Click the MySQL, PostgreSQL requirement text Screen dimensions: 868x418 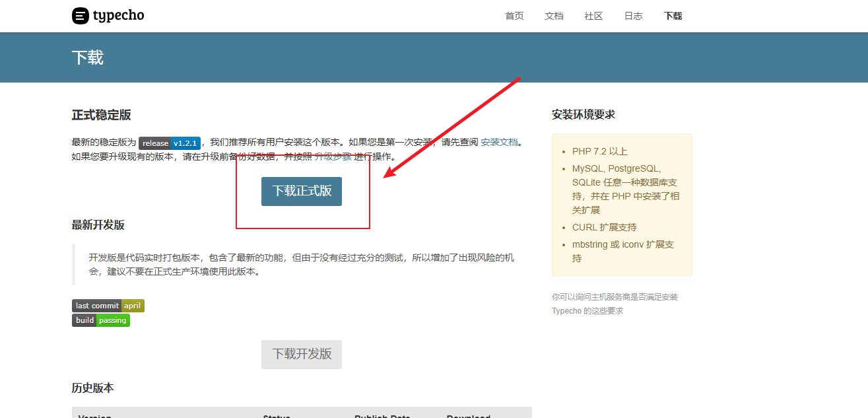tap(624, 189)
